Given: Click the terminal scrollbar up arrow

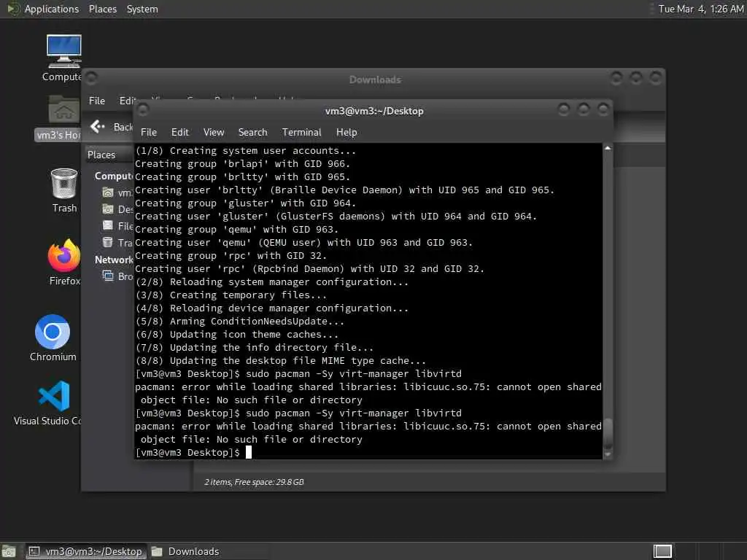Looking at the screenshot, I should coord(608,148).
